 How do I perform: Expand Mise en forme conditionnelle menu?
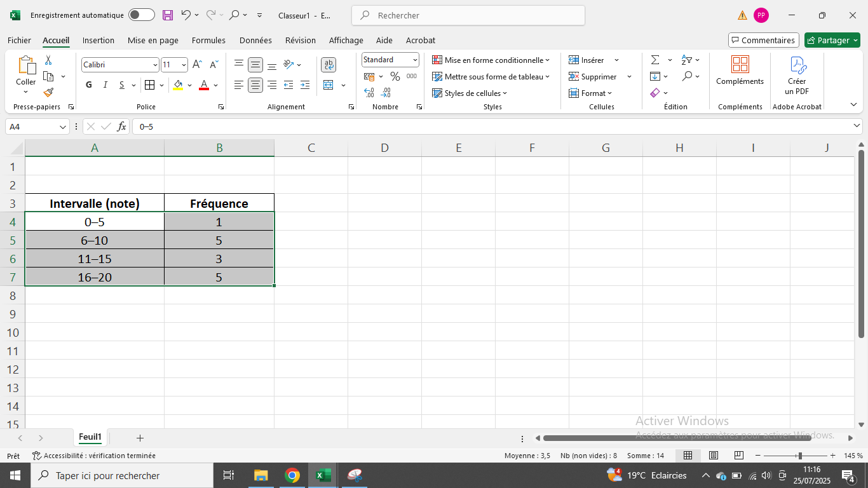tap(491, 60)
